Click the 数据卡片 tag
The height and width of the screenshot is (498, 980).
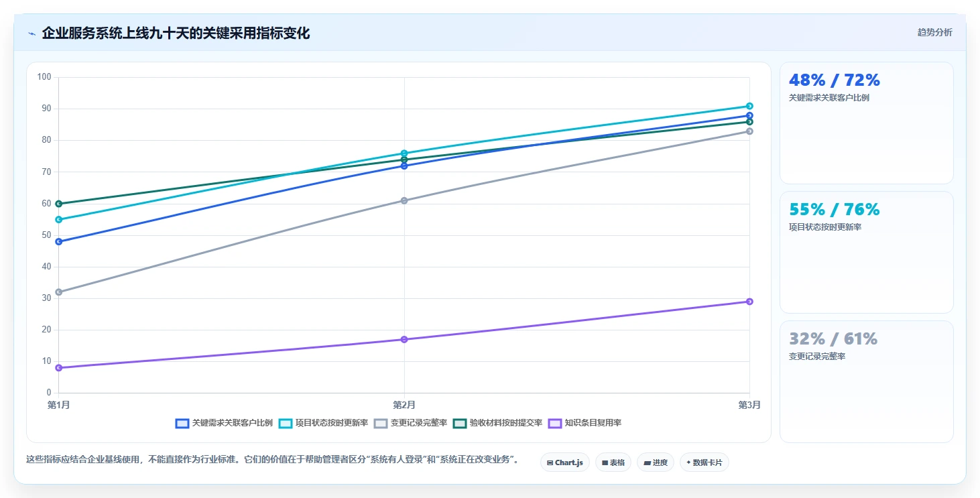(704, 462)
